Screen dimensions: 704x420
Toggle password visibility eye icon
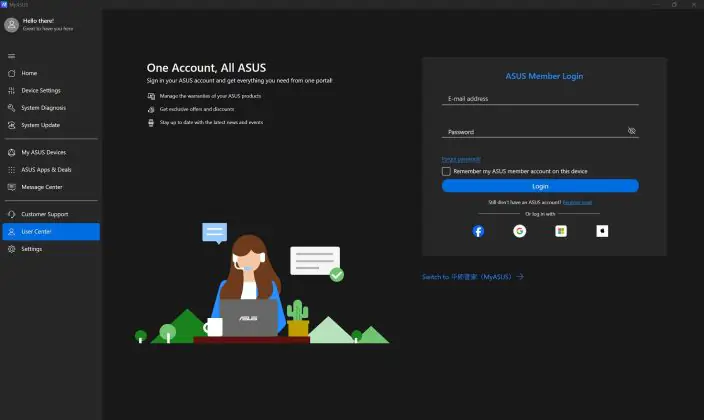point(632,131)
